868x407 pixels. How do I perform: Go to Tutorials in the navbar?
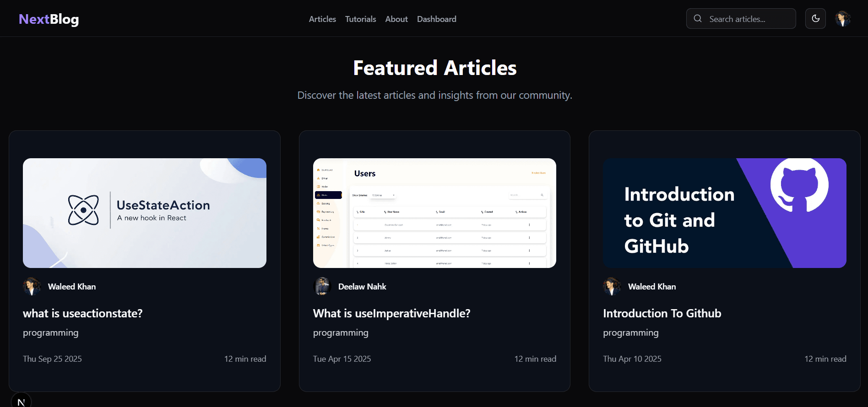point(360,19)
